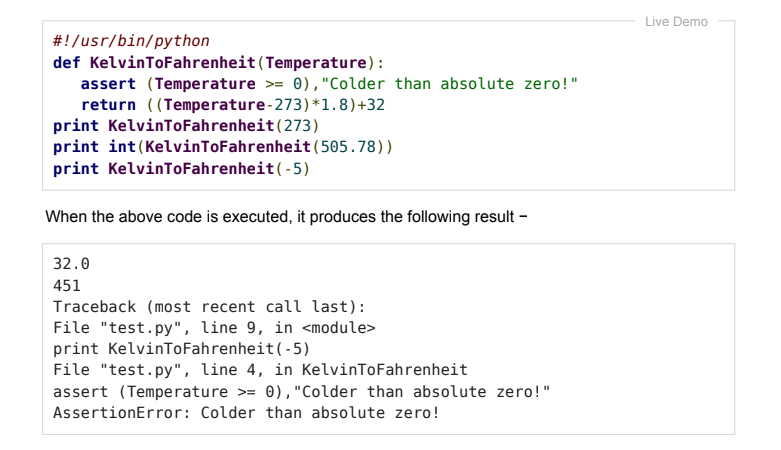Click the print KelvinToFahrenheit(273) line
The width and height of the screenshot is (781, 450).
pyautogui.click(x=186, y=126)
